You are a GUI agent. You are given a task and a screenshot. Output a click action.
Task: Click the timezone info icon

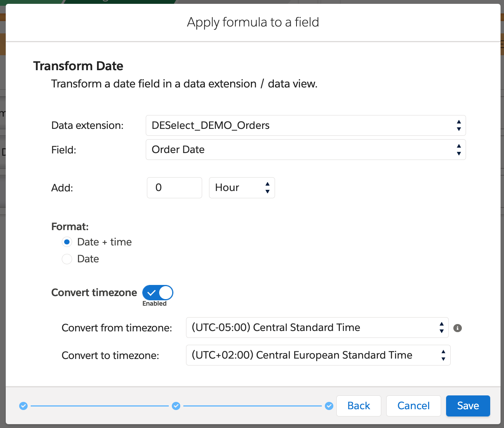tap(458, 328)
